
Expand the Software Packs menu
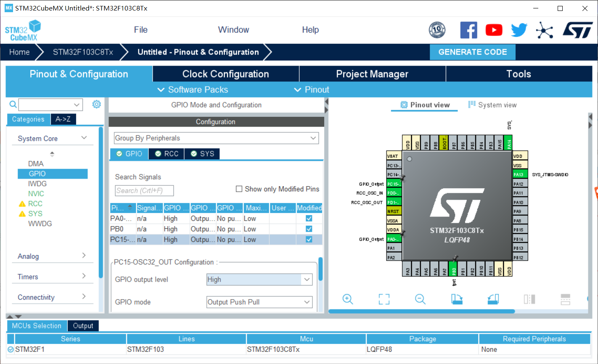coord(193,90)
